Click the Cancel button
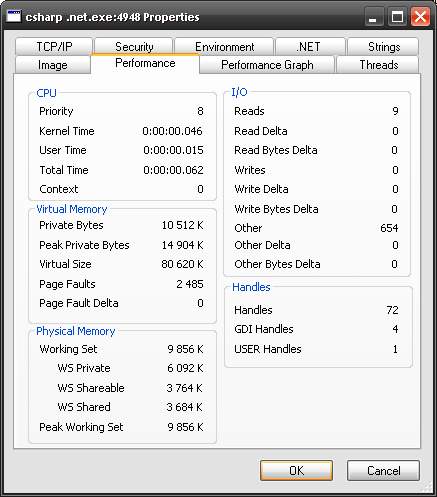Viewport: 437px width, 497px height. [383, 470]
